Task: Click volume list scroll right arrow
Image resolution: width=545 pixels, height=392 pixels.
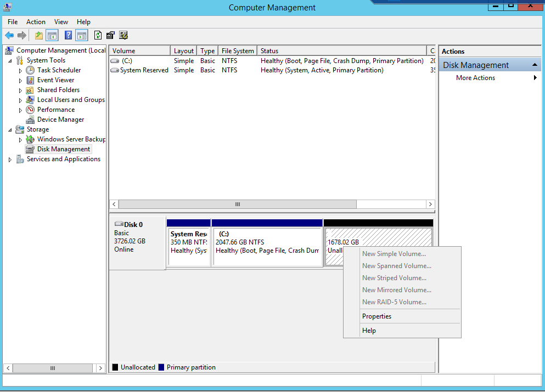Action: (x=431, y=204)
